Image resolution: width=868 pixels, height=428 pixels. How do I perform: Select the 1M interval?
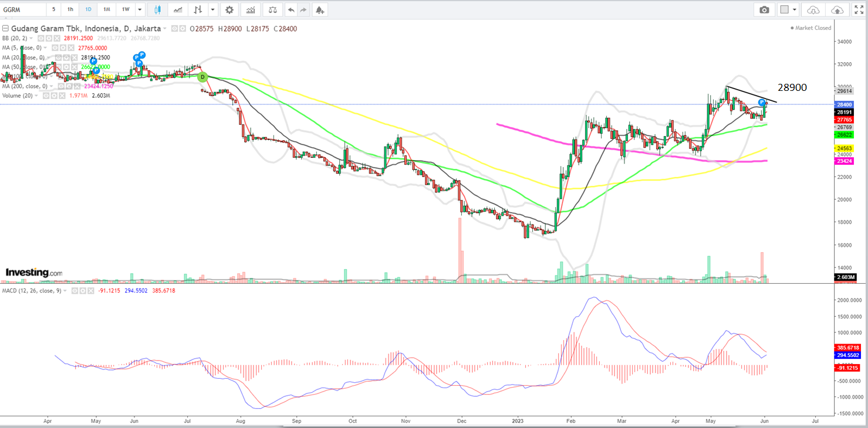[x=106, y=9]
